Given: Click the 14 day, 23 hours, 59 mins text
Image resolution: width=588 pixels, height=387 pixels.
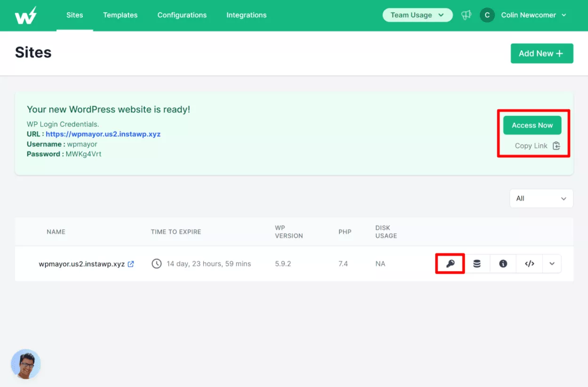Looking at the screenshot, I should 209,264.
